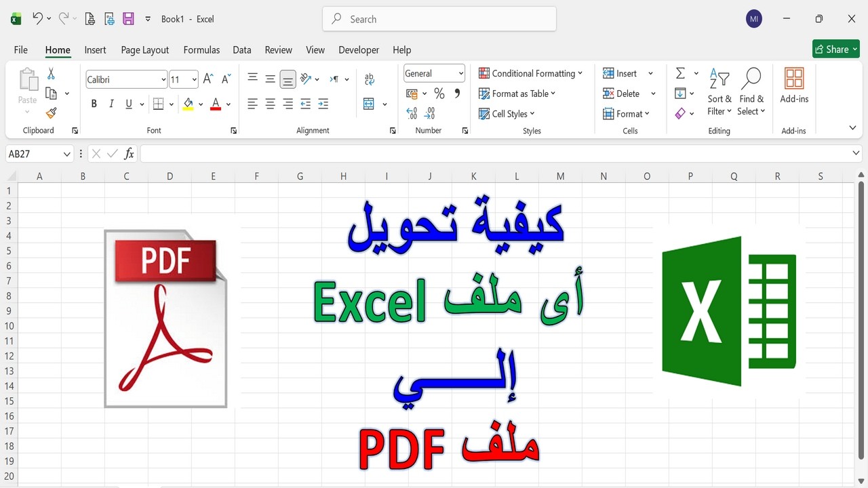
Task: Click the AutoSum sigma icon
Action: pyautogui.click(x=680, y=73)
